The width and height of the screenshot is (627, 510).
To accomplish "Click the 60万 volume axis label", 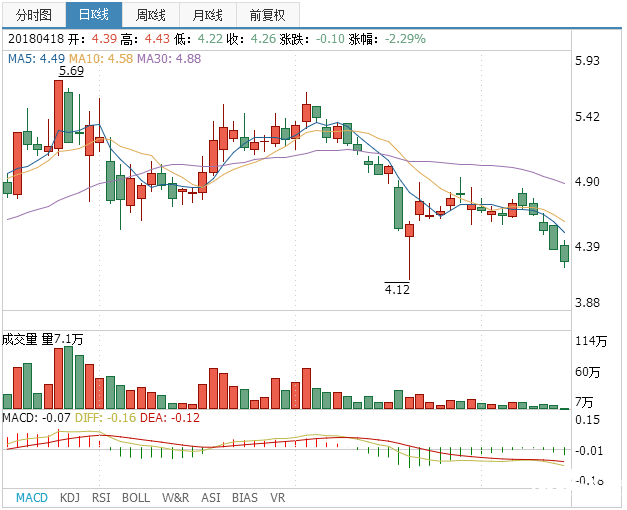I will [x=588, y=372].
